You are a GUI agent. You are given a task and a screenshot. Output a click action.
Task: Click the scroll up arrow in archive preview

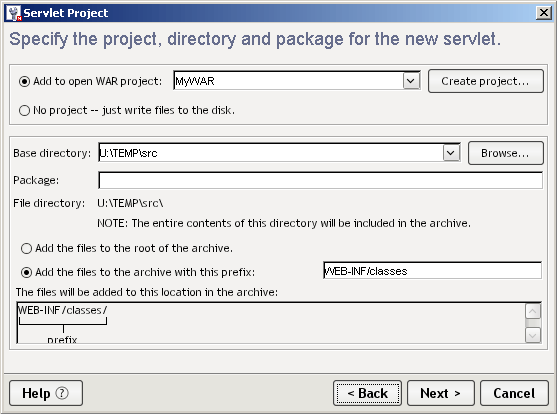coord(532,311)
